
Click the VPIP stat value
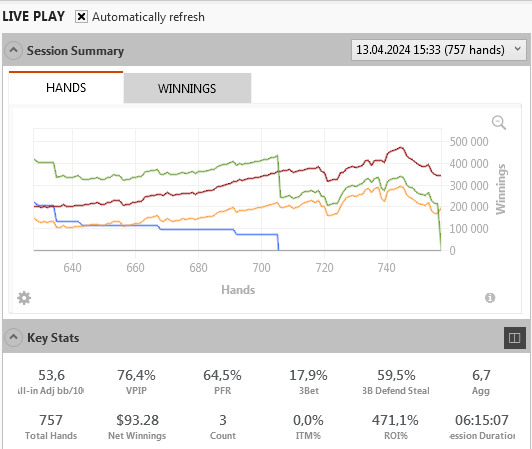click(x=136, y=375)
